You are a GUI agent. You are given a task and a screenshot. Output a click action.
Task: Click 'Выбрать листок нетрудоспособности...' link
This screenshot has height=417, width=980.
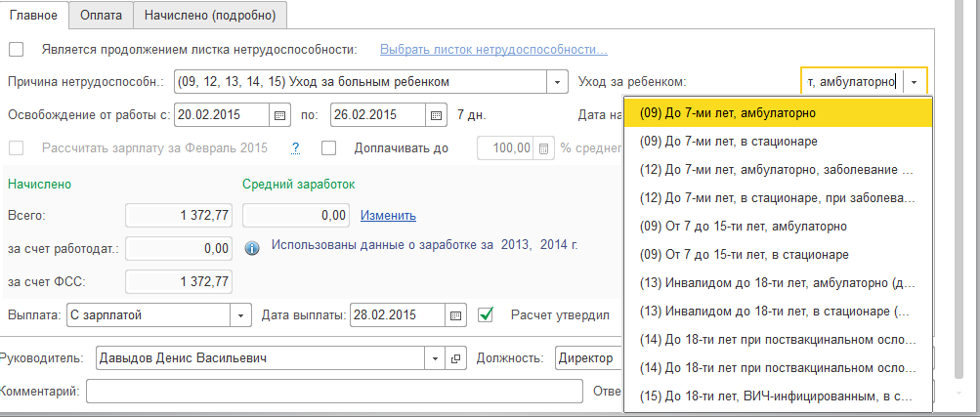[493, 49]
